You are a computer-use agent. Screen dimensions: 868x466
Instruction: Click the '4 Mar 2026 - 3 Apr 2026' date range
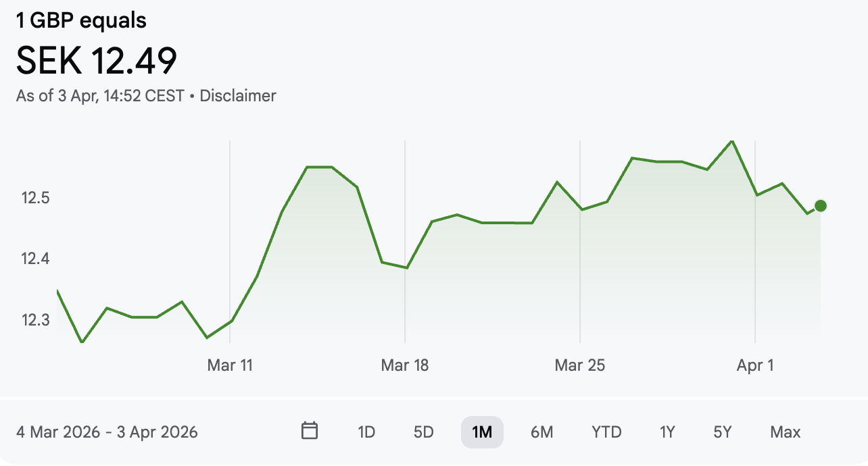[x=107, y=432]
